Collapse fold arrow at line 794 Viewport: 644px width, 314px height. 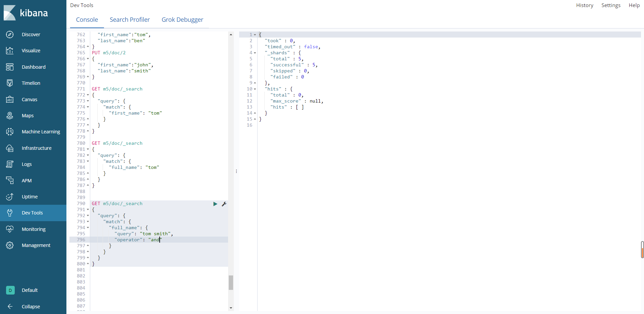click(x=88, y=228)
